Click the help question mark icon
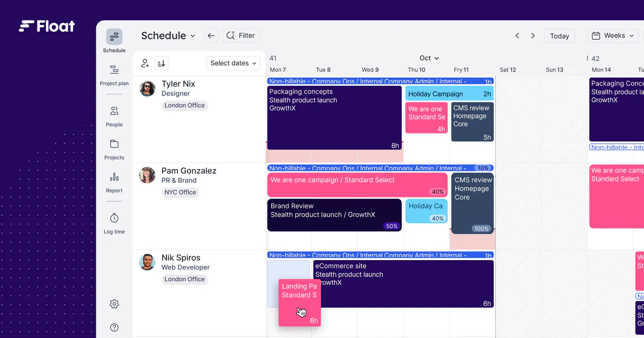The image size is (644, 338). pyautogui.click(x=114, y=327)
